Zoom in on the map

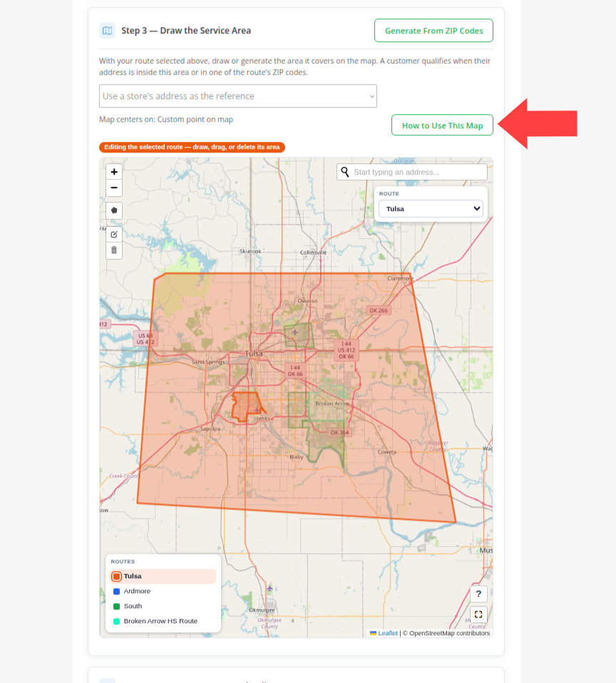click(114, 172)
